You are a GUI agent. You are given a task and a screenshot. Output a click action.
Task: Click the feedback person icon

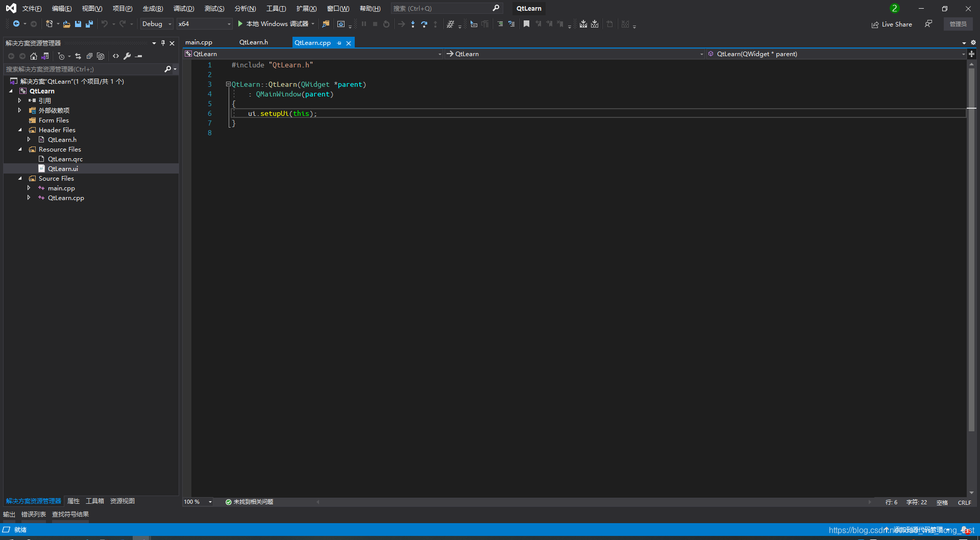[x=928, y=24]
